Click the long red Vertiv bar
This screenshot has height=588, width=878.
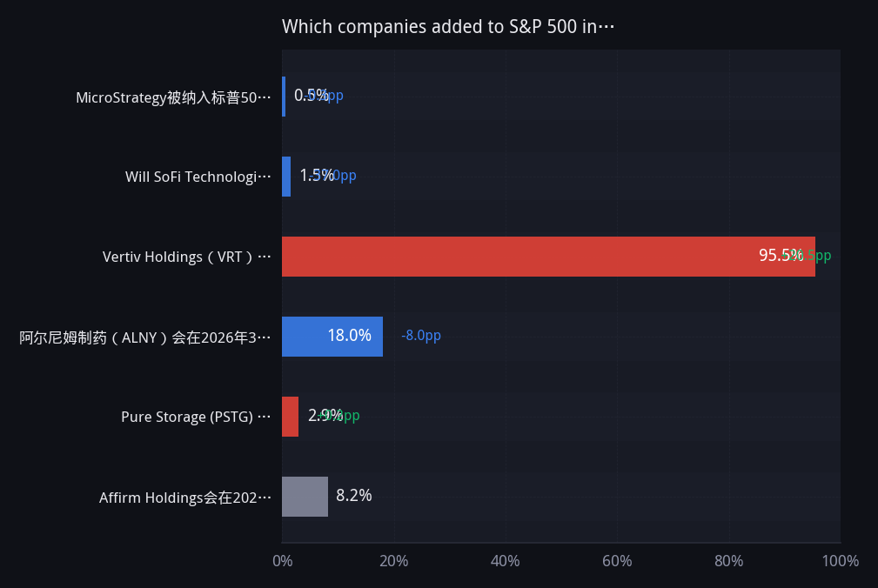click(x=548, y=257)
